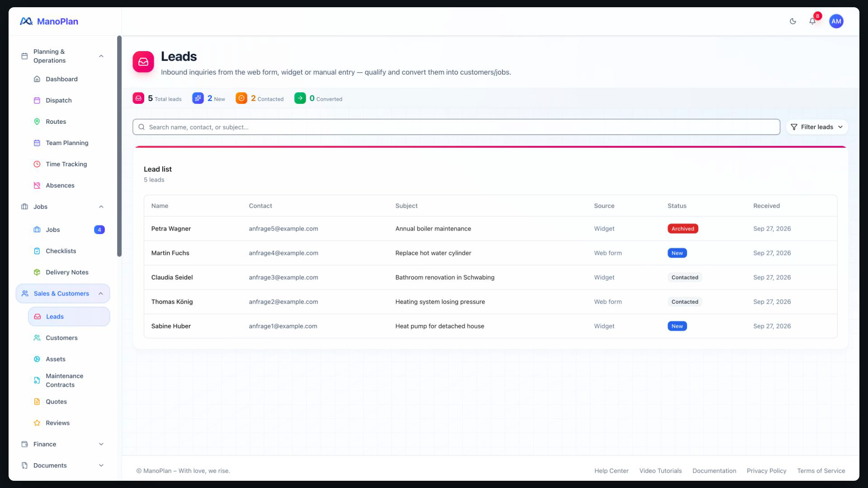Viewport: 868px width, 488px height.
Task: Toggle dark mode with the moon icon
Action: [793, 21]
